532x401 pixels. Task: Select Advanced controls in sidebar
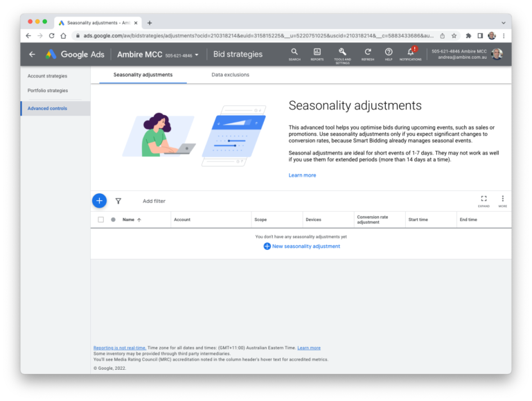pyautogui.click(x=55, y=109)
